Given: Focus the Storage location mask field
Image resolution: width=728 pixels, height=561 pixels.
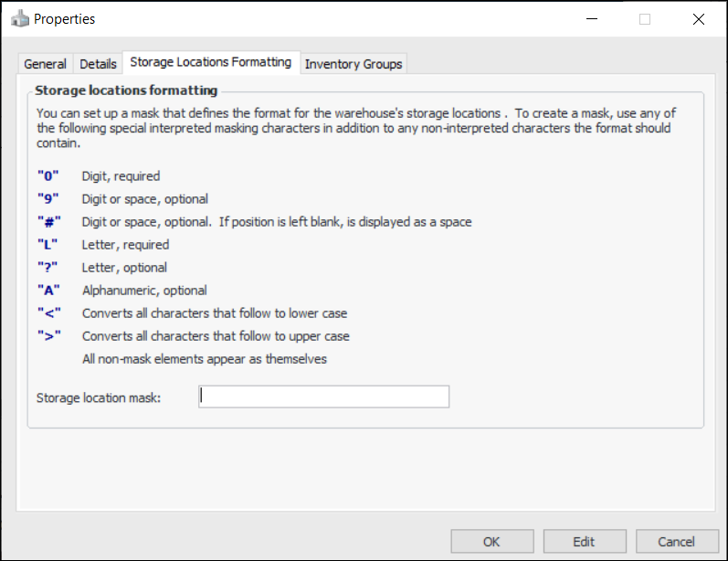Looking at the screenshot, I should [323, 397].
